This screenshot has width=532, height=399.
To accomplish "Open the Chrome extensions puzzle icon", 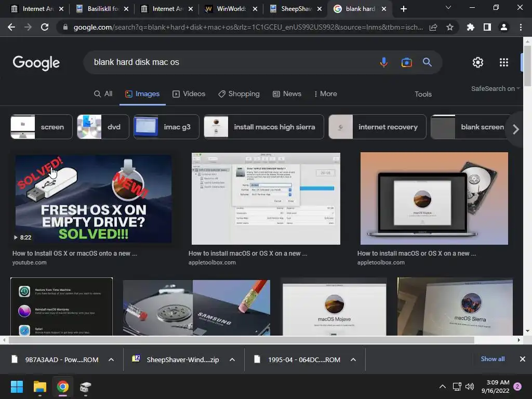I will pyautogui.click(x=470, y=27).
